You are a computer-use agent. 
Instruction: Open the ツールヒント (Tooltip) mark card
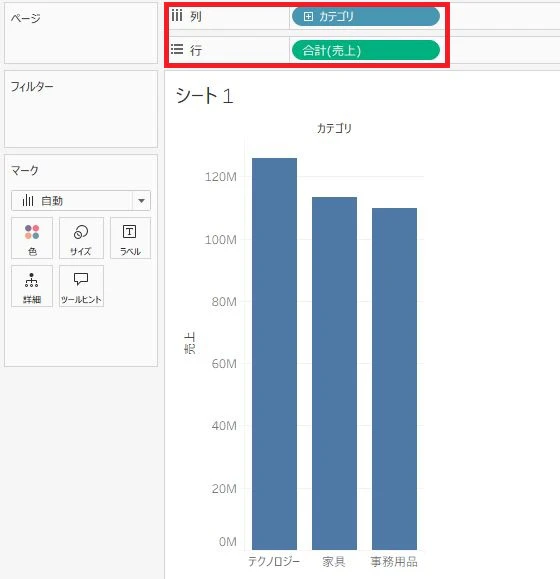81,286
